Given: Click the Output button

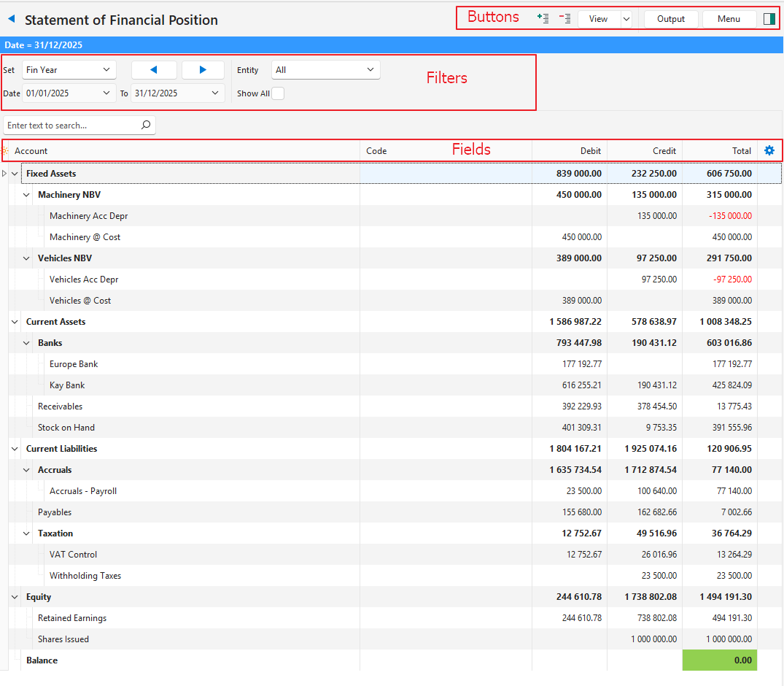Looking at the screenshot, I should point(670,19).
